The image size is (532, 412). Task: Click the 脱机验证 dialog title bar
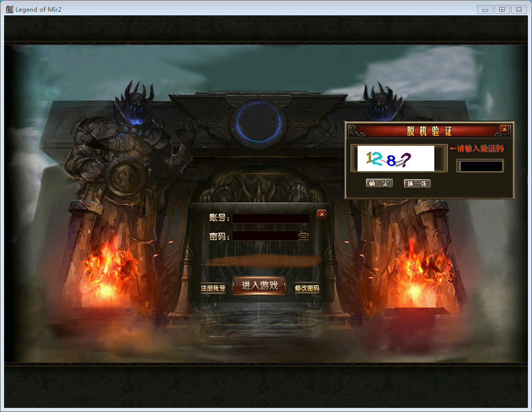click(x=429, y=130)
